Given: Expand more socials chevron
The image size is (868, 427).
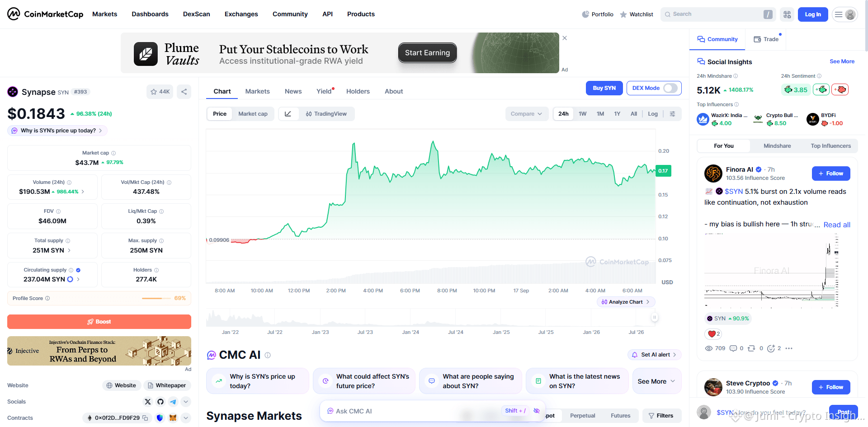Looking at the screenshot, I should [x=186, y=402].
